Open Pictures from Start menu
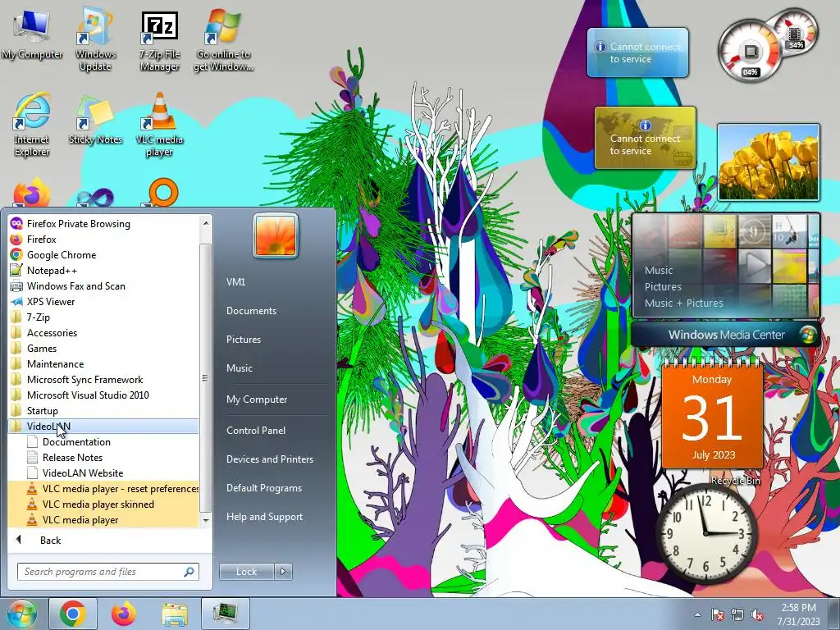840x630 pixels. (243, 340)
